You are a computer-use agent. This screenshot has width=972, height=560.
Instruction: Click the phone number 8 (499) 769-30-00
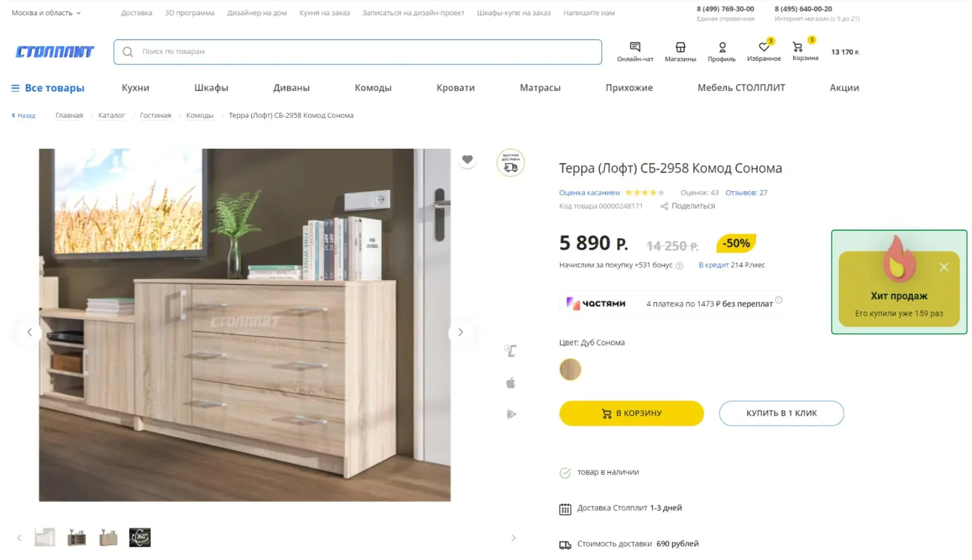point(725,9)
